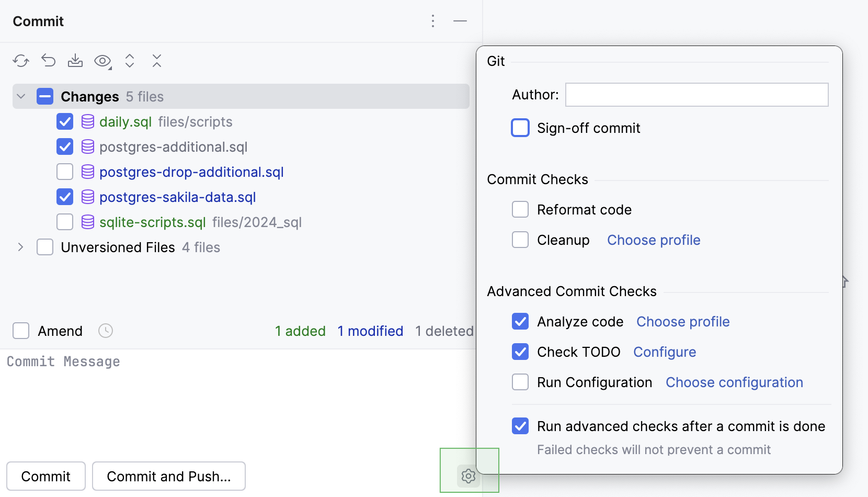Viewport: 868px width, 497px height.
Task: Open the diff preview eye icon
Action: tap(101, 61)
